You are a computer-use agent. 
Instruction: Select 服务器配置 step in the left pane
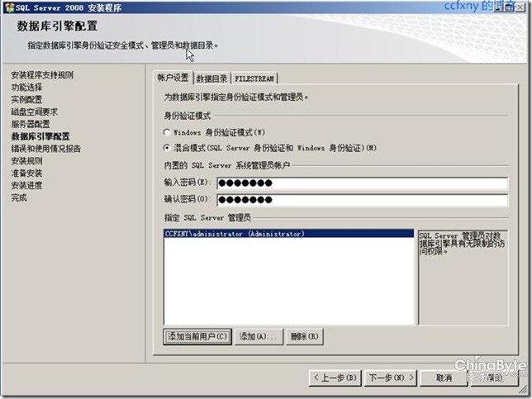coord(31,124)
